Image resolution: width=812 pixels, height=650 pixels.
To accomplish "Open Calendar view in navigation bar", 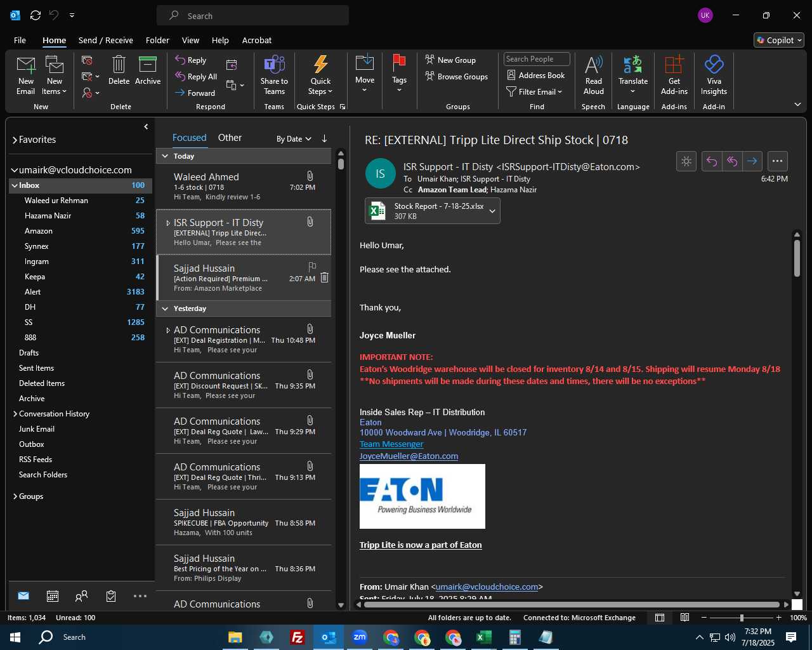I will pos(53,596).
